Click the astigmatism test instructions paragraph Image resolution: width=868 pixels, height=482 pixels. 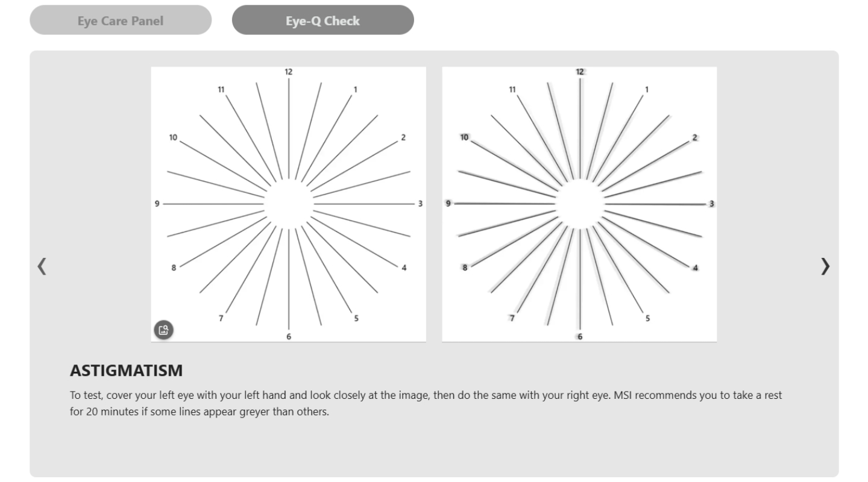coord(426,404)
